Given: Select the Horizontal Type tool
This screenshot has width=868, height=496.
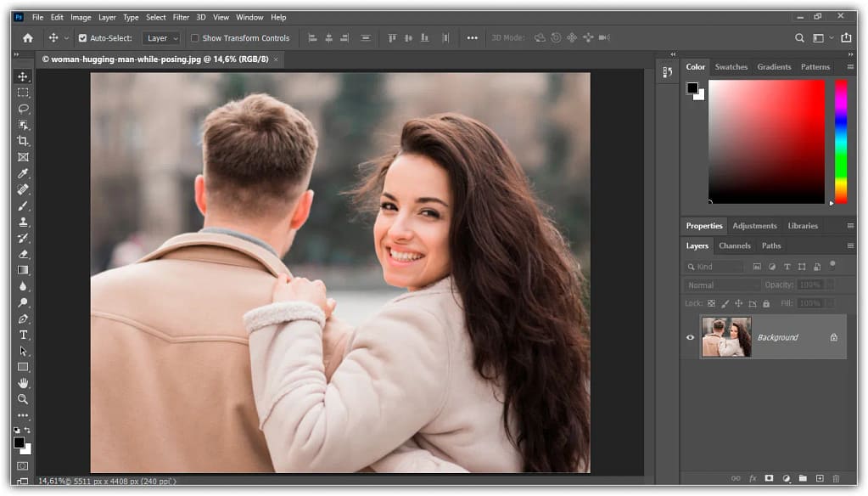Looking at the screenshot, I should point(23,335).
